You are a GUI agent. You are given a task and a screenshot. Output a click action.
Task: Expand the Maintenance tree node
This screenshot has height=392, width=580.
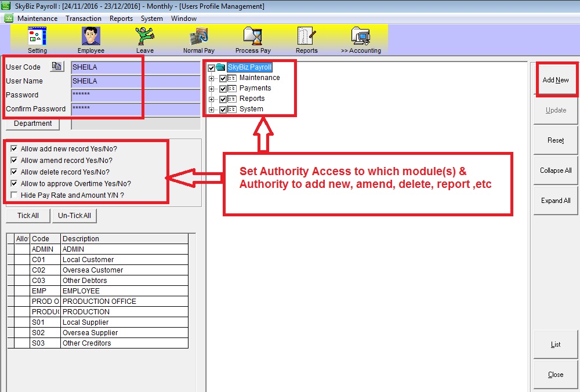click(x=212, y=78)
